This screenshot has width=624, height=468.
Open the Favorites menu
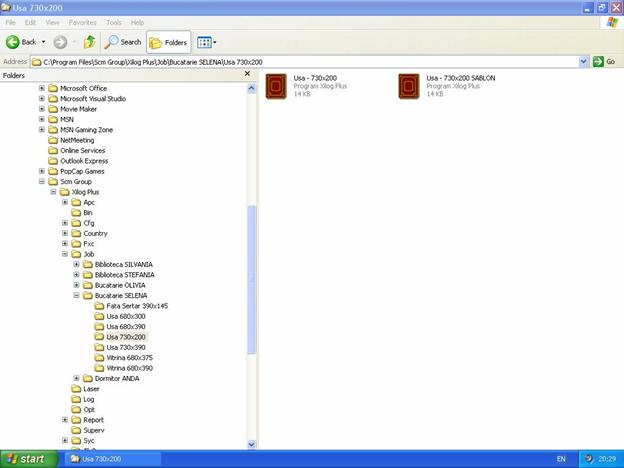pyautogui.click(x=82, y=22)
